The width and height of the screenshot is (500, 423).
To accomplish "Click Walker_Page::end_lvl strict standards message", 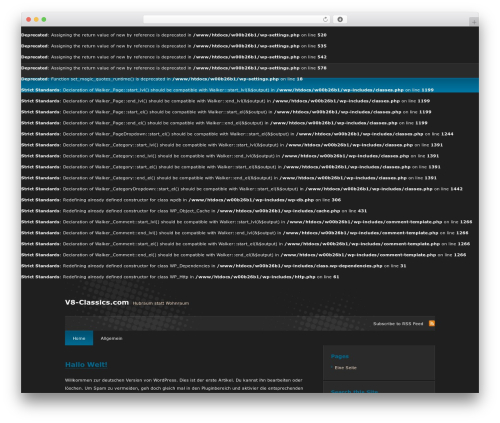I will click(225, 101).
